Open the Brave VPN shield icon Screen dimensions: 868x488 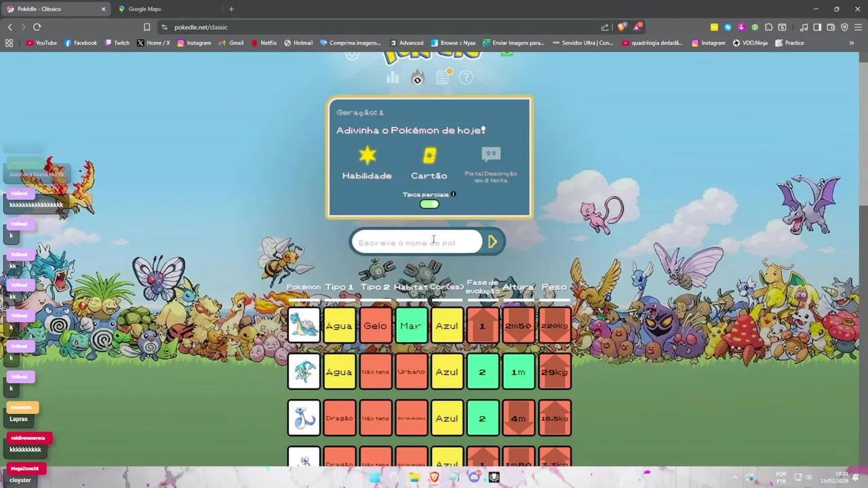pos(844,27)
